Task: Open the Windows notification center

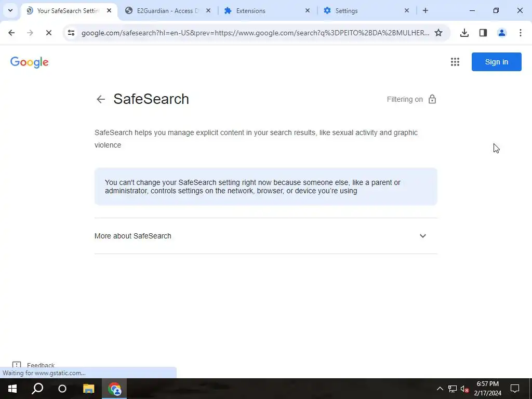Action: 515,389
